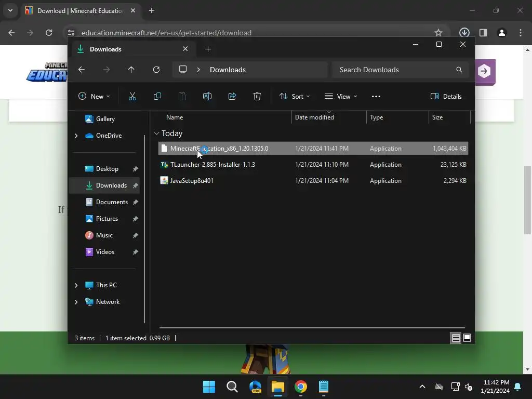Refresh the Downloads folder view
Screen dimensions: 532x399
tap(156, 70)
